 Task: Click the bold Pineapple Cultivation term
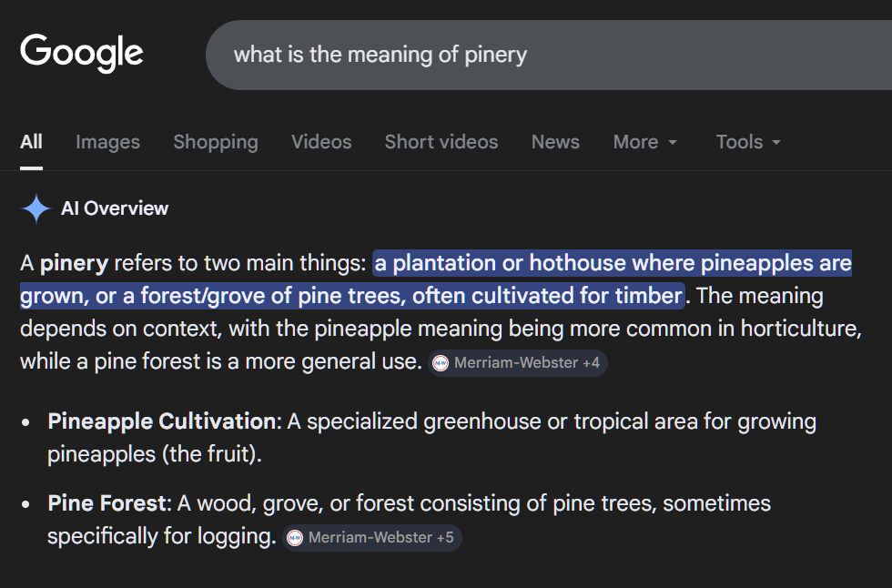point(161,421)
